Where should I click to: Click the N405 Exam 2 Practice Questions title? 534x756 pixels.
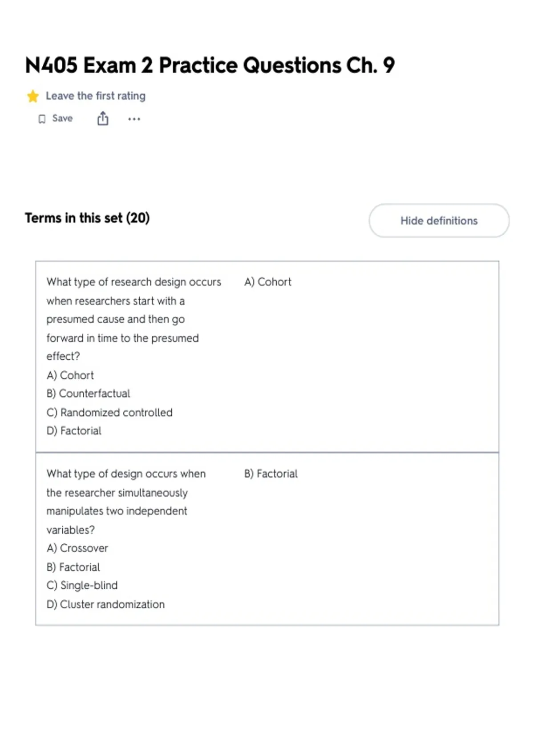pos(210,65)
